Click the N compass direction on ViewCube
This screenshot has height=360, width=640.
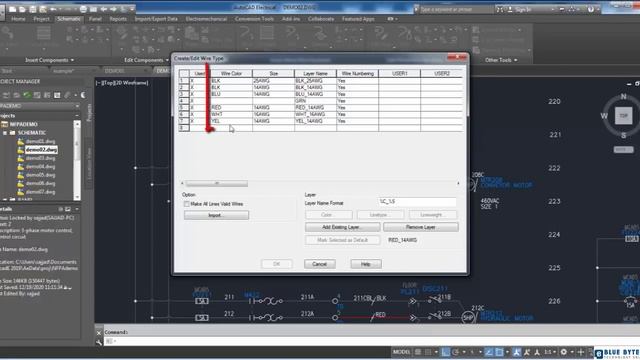(x=623, y=96)
